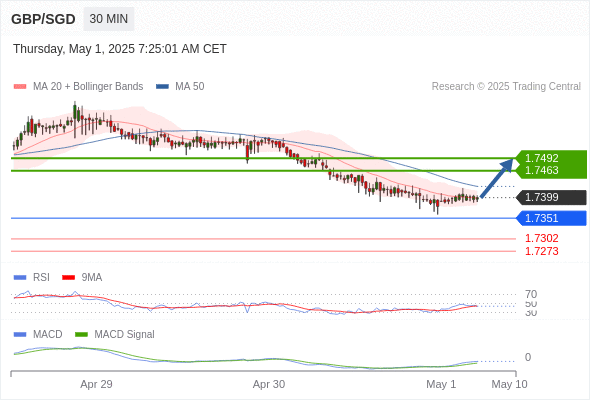The width and height of the screenshot is (590, 400).
Task: Click the Apr 29 date axis label
Action: click(x=96, y=384)
